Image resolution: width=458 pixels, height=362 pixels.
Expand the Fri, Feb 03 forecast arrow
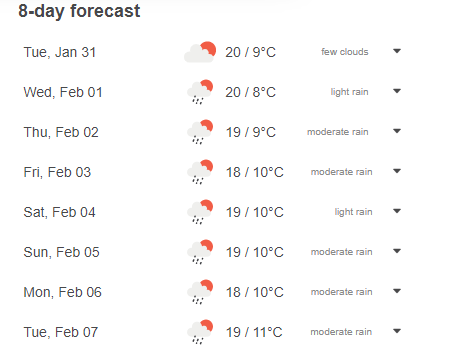point(397,171)
